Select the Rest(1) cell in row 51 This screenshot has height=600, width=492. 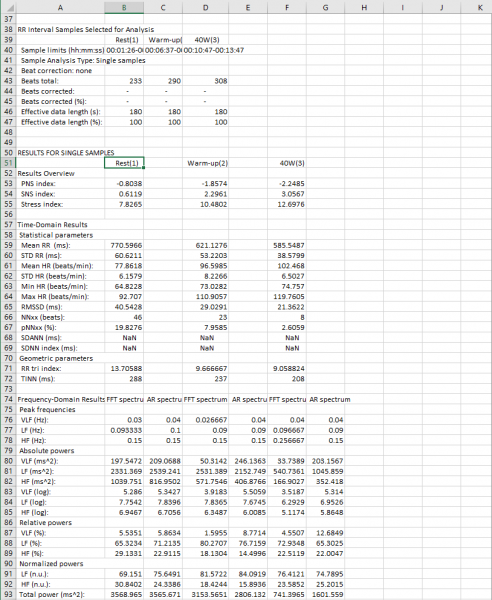[124, 163]
